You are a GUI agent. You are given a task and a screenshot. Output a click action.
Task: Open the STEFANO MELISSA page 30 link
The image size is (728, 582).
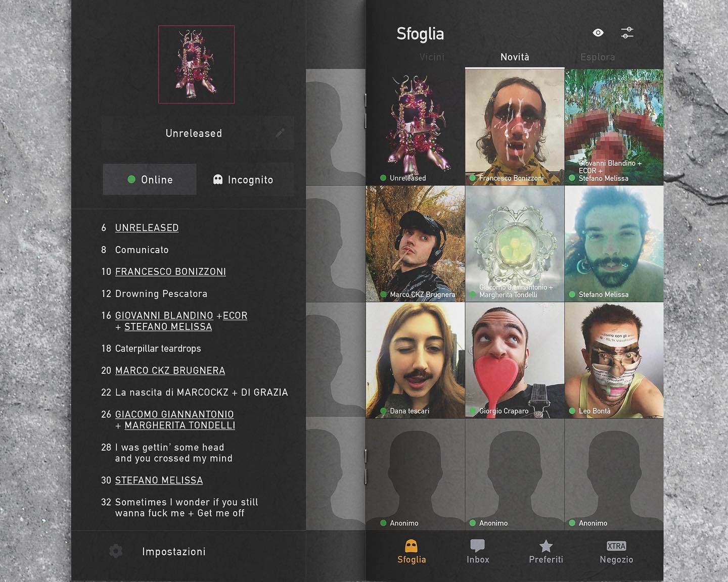159,480
